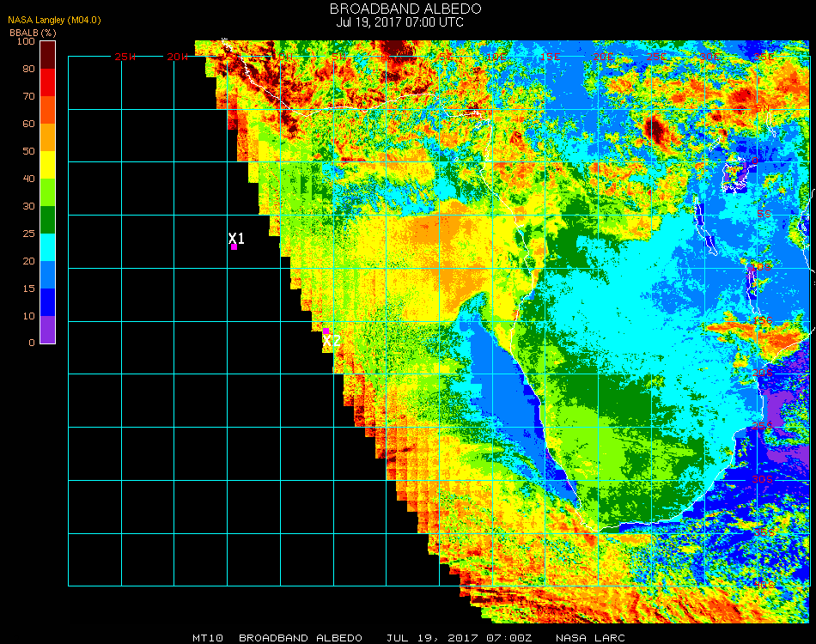Click the 'BBALB (%)' legend heading
This screenshot has height=644, width=816.
pyautogui.click(x=33, y=33)
